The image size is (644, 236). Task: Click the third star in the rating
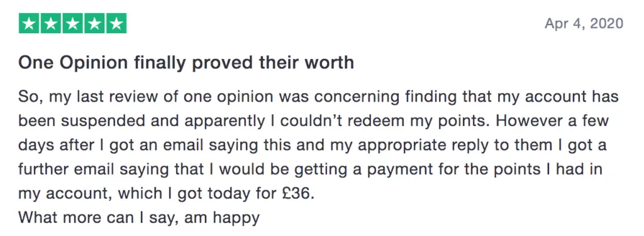72,23
